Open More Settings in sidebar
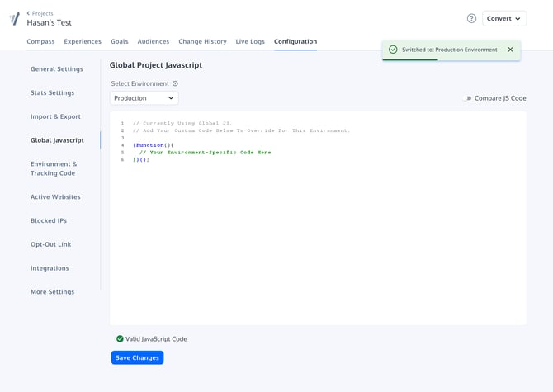 pos(52,292)
